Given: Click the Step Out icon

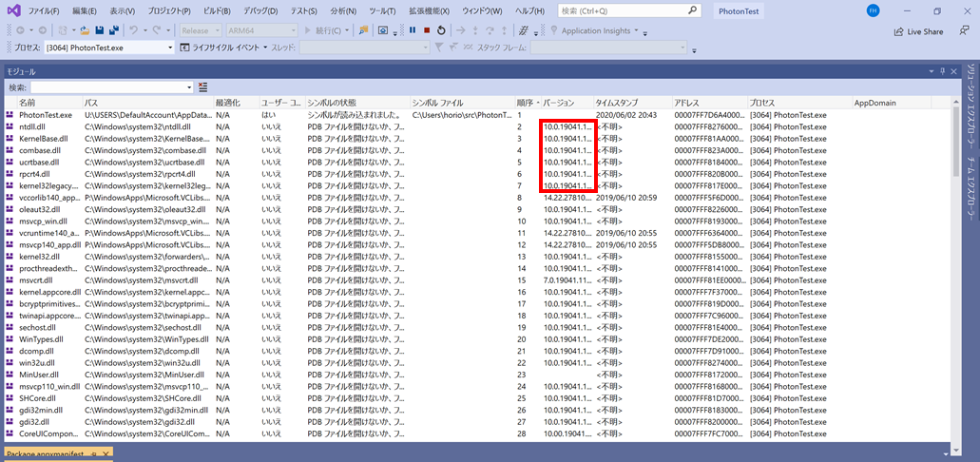Looking at the screenshot, I should (504, 30).
